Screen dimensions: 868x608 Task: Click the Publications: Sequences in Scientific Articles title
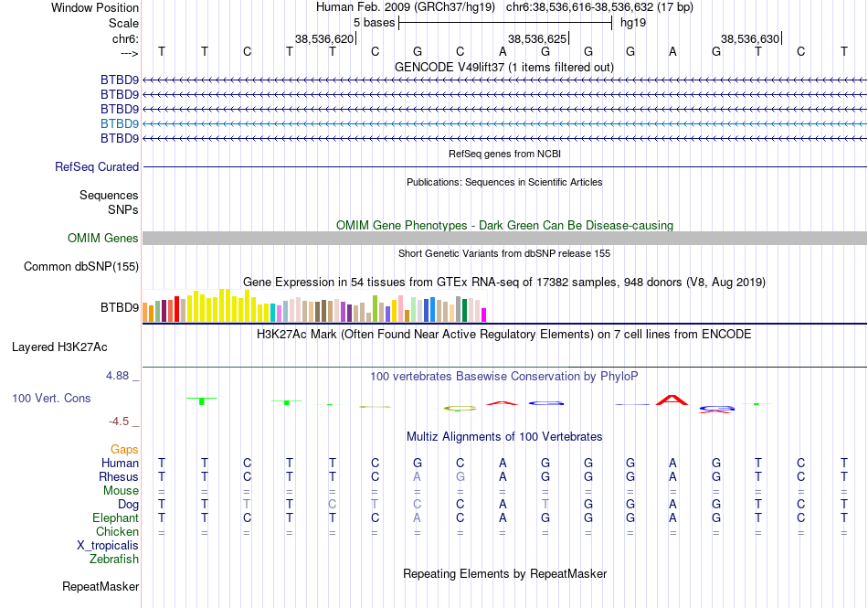coord(504,182)
